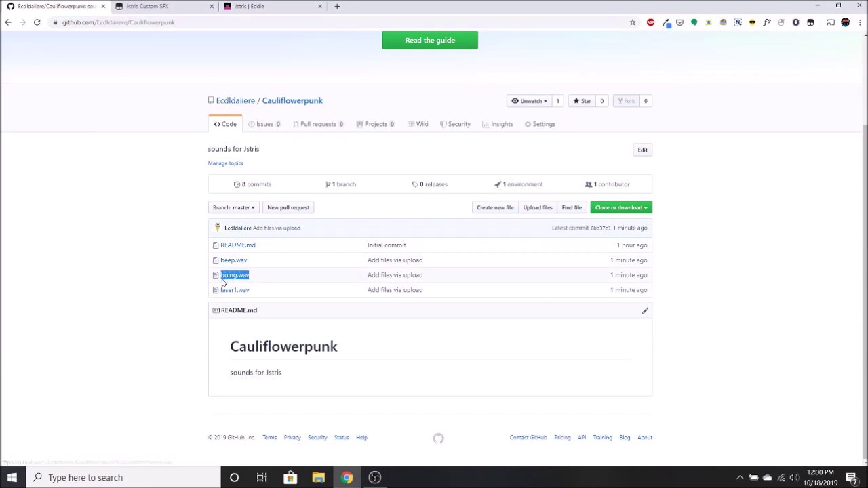Open the README.md Initial commit message

tap(387, 245)
